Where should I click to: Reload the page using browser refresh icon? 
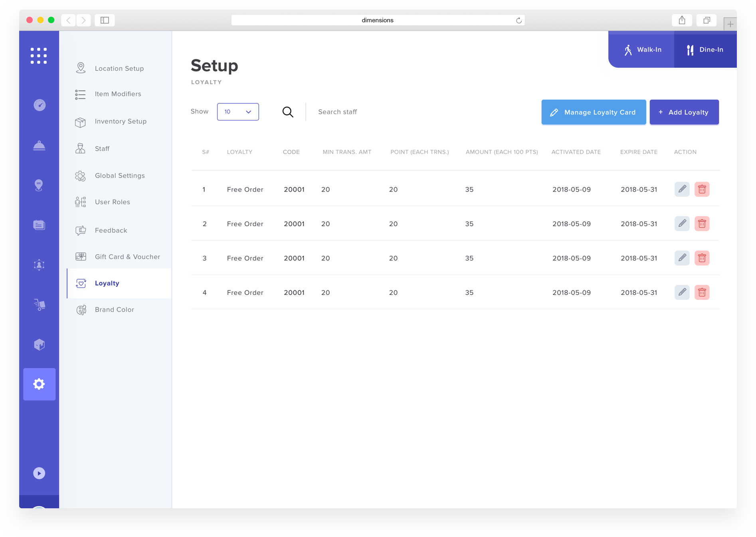pyautogui.click(x=519, y=20)
